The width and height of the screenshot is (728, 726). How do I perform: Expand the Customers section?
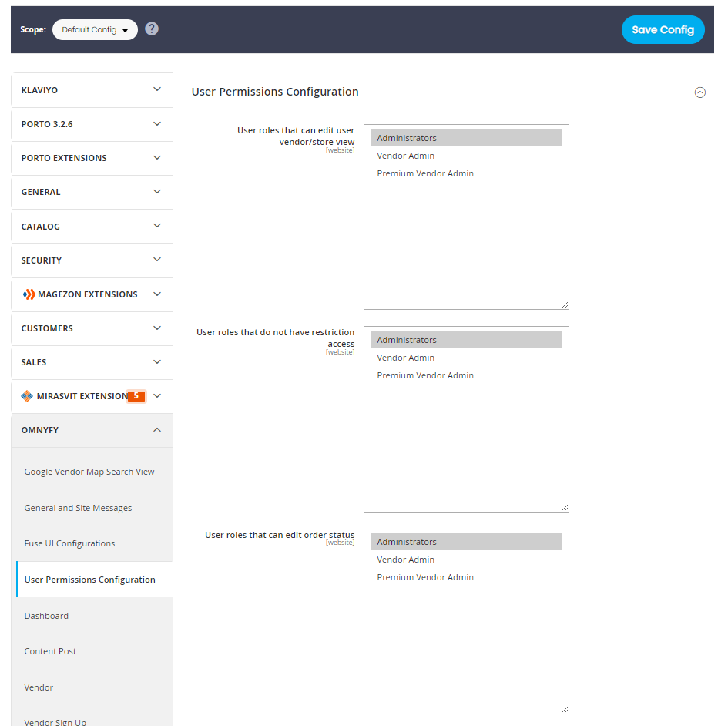tap(92, 328)
